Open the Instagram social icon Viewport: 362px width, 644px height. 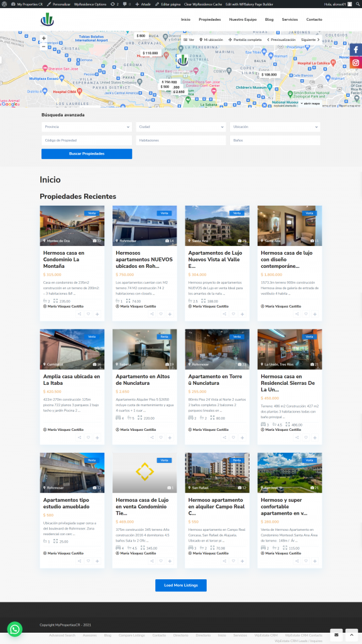(356, 63)
